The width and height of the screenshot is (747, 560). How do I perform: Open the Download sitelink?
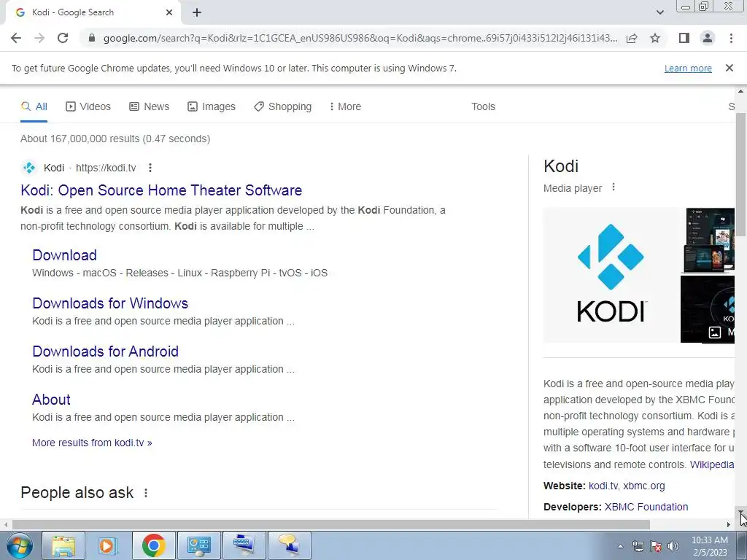64,254
